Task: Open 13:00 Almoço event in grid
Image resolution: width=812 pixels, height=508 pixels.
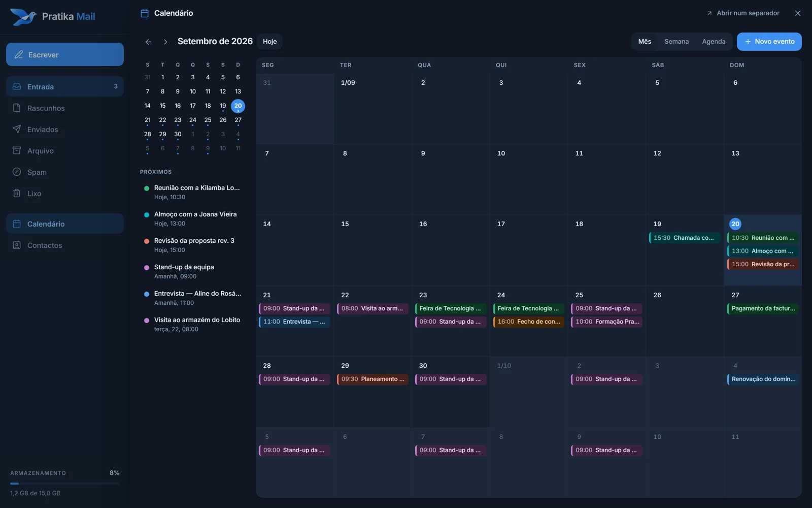Action: point(763,251)
